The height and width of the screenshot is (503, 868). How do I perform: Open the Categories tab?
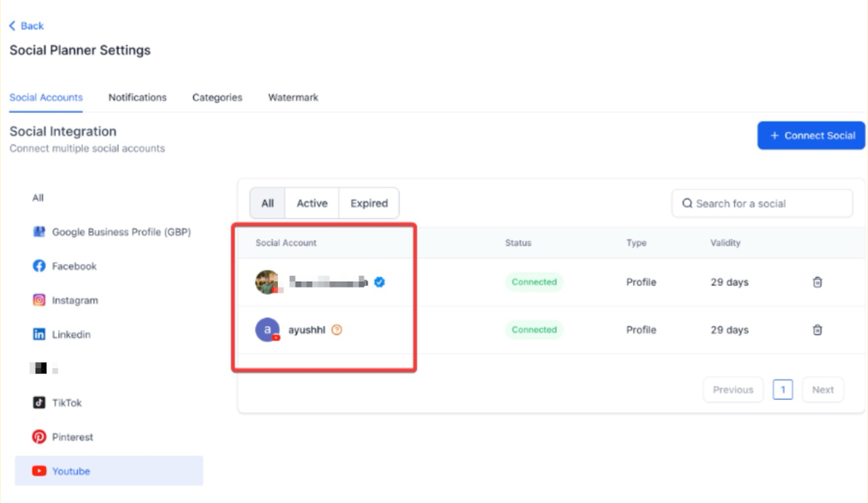coord(217,97)
